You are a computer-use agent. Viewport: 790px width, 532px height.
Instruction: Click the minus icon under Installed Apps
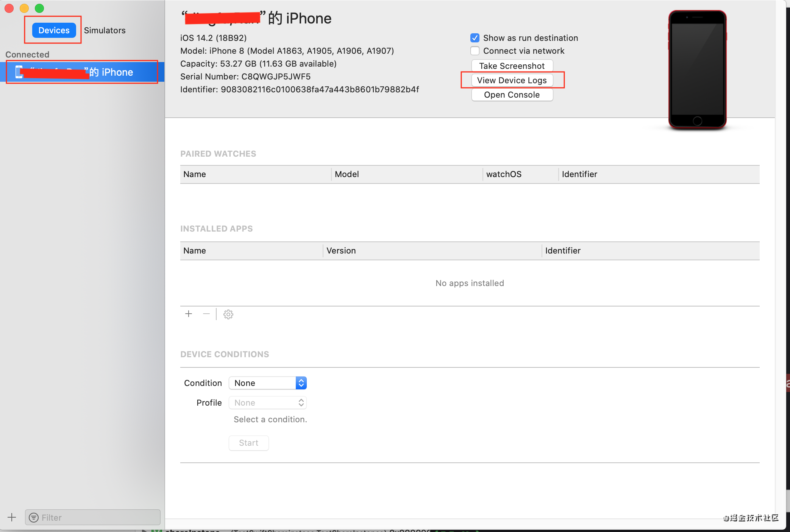(x=206, y=314)
